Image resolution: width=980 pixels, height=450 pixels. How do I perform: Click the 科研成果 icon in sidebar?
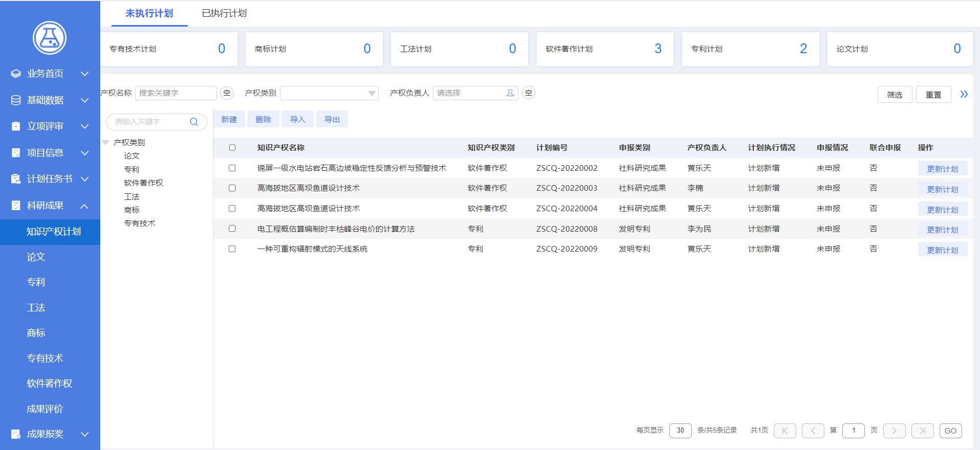(x=16, y=206)
